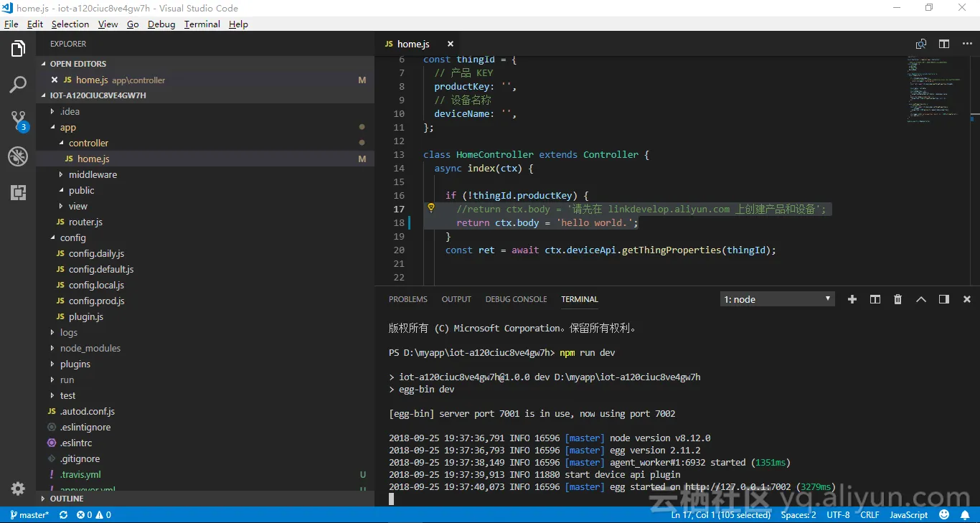Viewport: 980px width, 523px height.
Task: Open .gitignore file
Action: click(x=205, y=458)
